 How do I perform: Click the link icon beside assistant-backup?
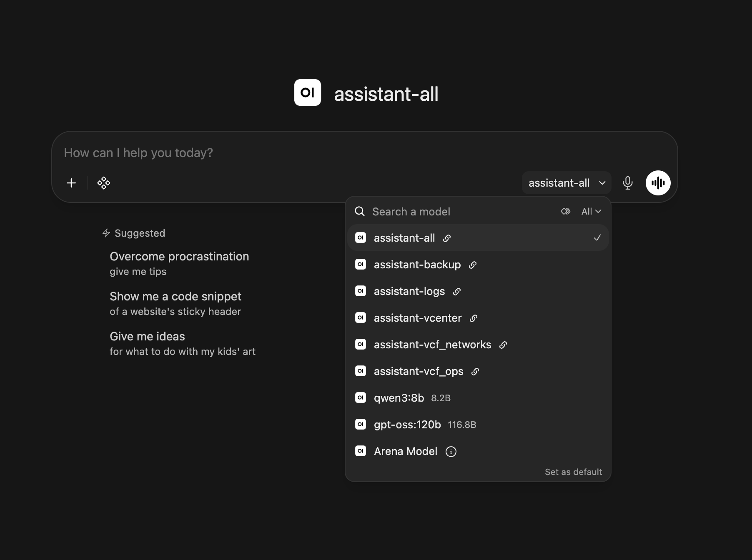473,265
